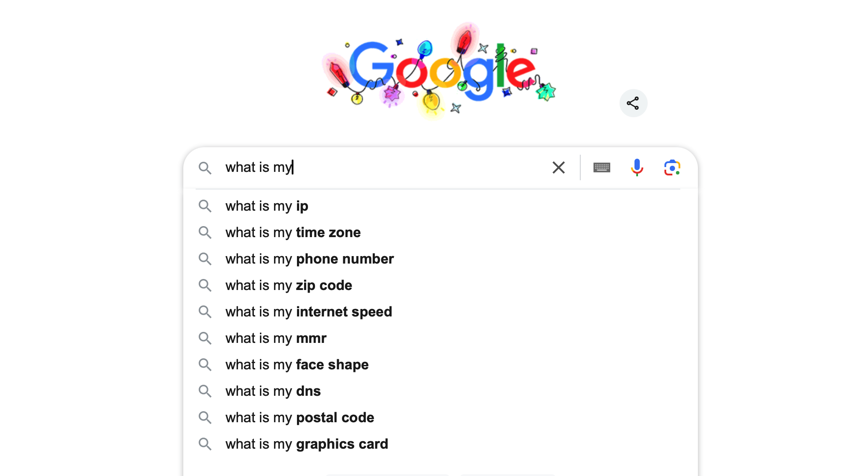Click the search icon next to 'what is my ip'

[x=206, y=206]
